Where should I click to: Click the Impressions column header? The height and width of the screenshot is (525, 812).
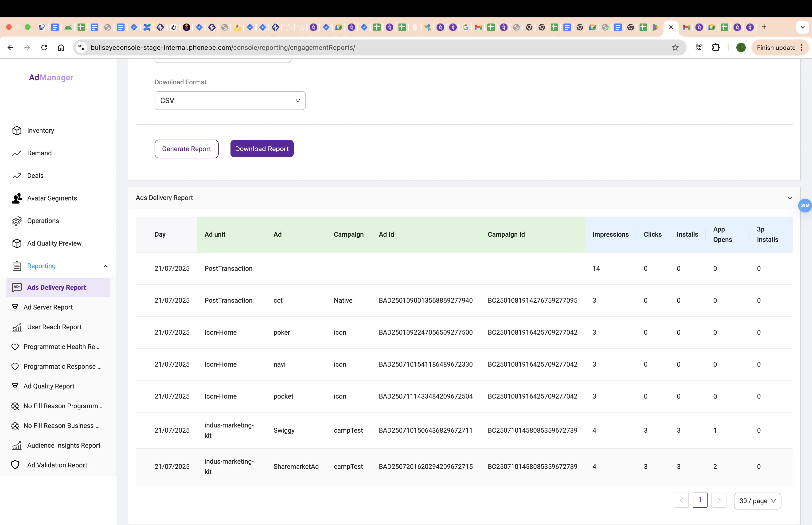pyautogui.click(x=610, y=235)
